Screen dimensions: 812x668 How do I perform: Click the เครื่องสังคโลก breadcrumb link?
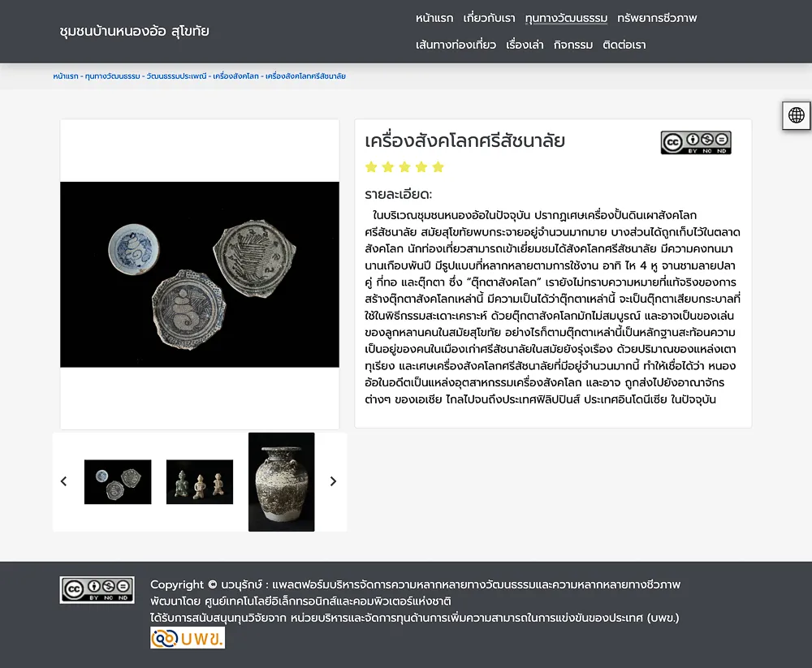(x=235, y=76)
